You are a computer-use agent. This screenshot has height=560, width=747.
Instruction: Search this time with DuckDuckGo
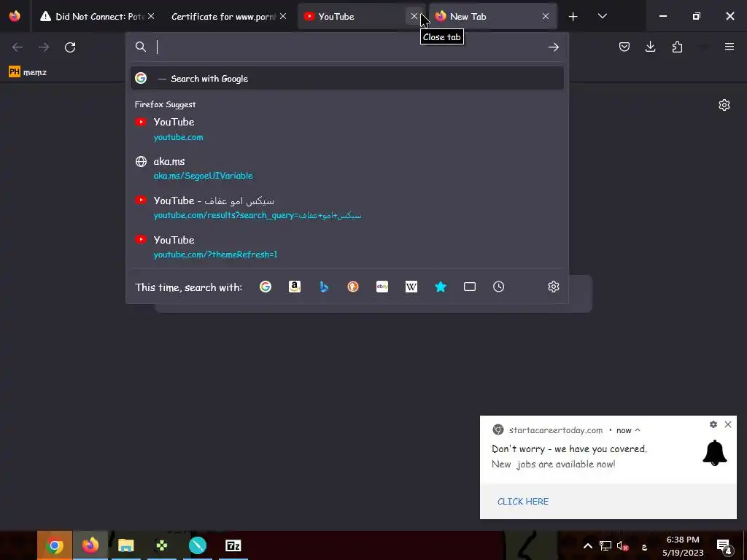point(353,287)
